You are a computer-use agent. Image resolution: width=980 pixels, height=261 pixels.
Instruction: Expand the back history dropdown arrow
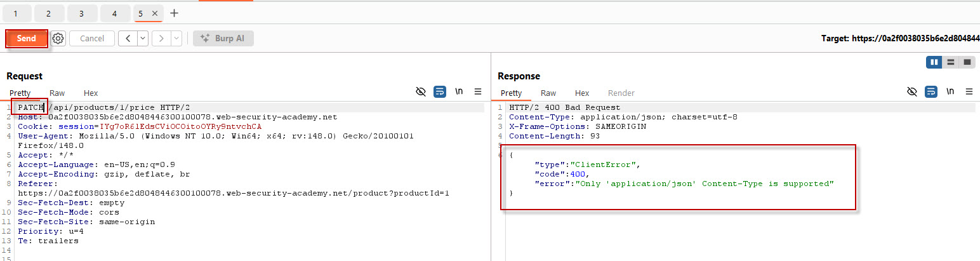143,38
